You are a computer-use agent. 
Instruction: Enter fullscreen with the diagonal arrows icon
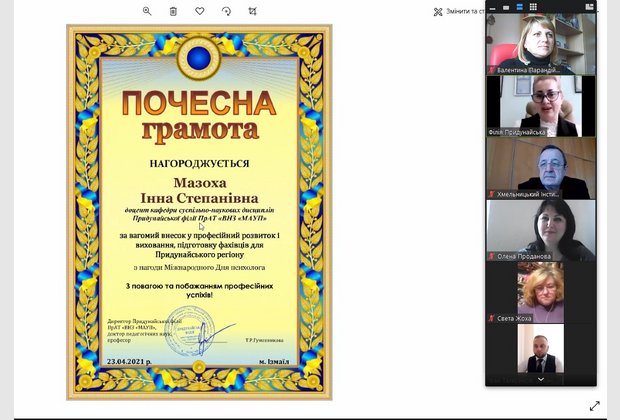595,406
